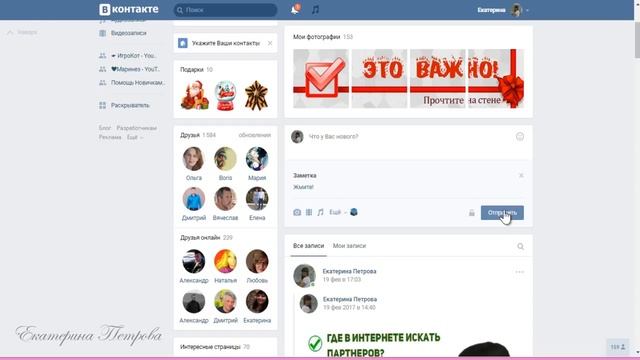Click the post date 19 фев в 17:03
The image size is (640, 360).
point(342,280)
